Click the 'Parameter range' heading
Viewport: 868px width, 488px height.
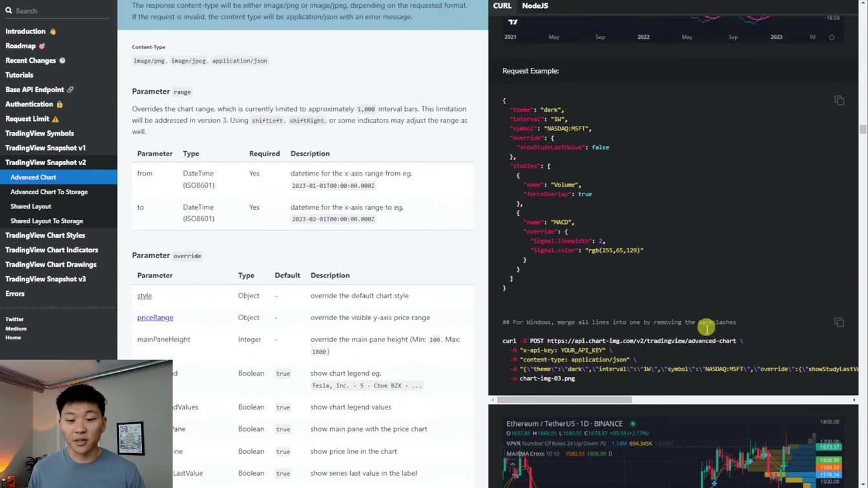pos(161,92)
